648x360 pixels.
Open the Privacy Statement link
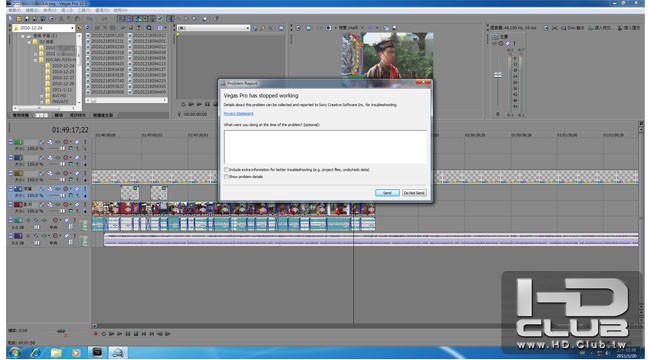[x=238, y=113]
